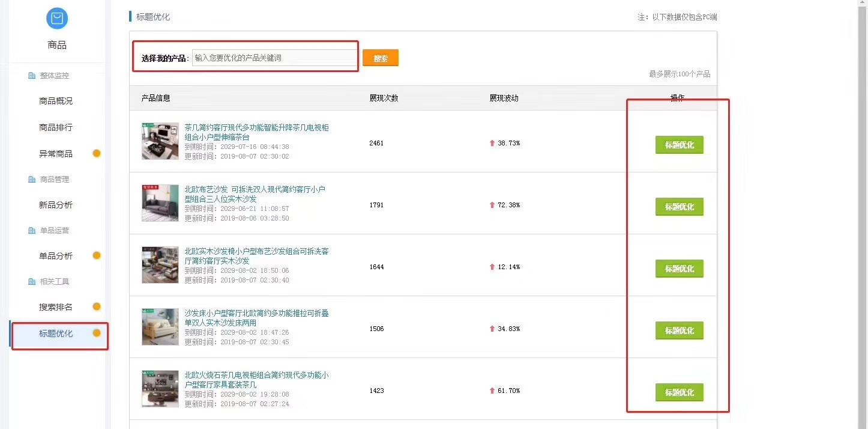The height and width of the screenshot is (429, 868).
Task: Click impressions value 1506
Action: pos(376,329)
